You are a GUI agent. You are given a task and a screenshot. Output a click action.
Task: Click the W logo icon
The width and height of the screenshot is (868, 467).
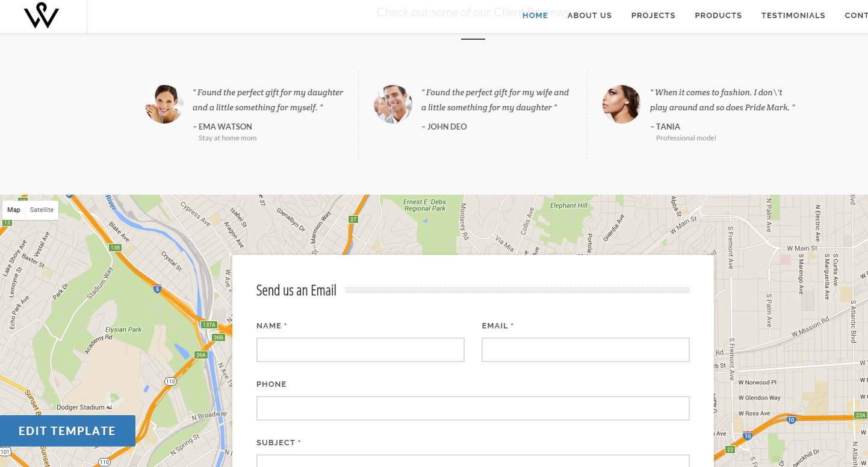[x=42, y=15]
